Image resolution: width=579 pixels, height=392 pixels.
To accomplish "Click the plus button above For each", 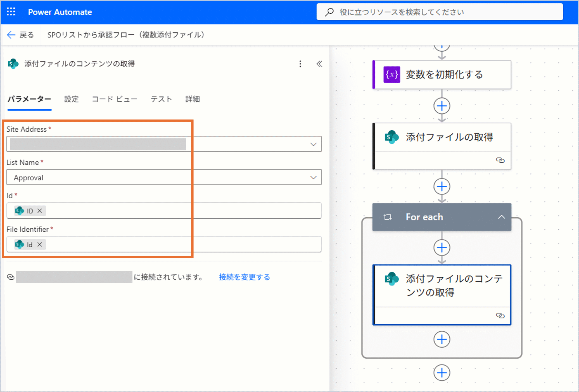I will [x=441, y=186].
